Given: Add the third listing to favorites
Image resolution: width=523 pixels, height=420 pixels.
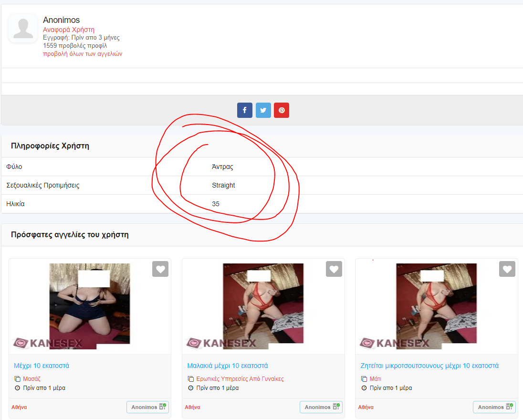Looking at the screenshot, I should pos(507,269).
